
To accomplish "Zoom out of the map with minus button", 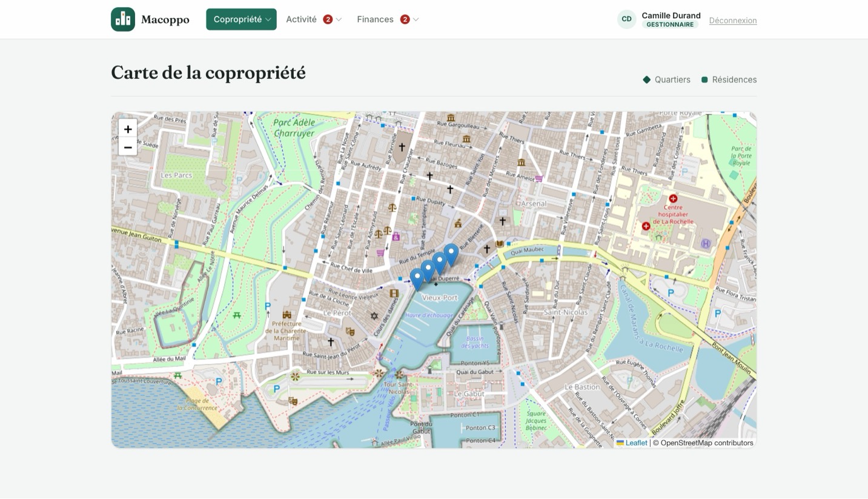I will click(128, 147).
